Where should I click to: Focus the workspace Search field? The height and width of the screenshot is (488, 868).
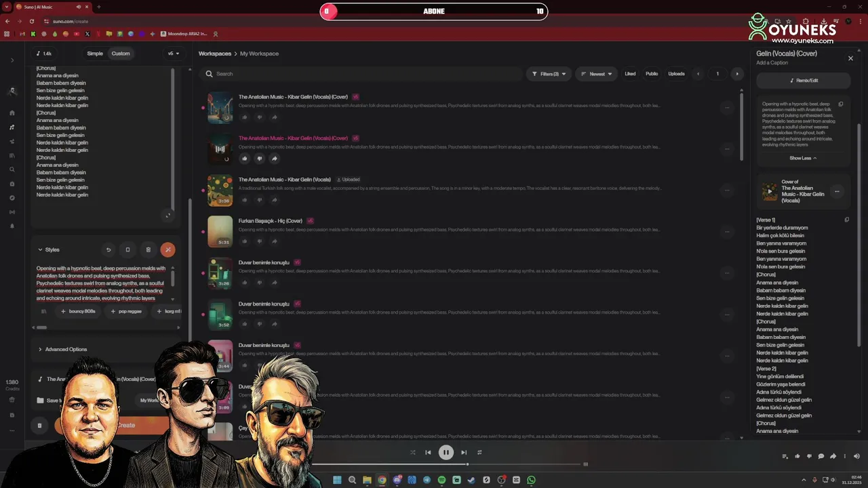click(x=363, y=74)
